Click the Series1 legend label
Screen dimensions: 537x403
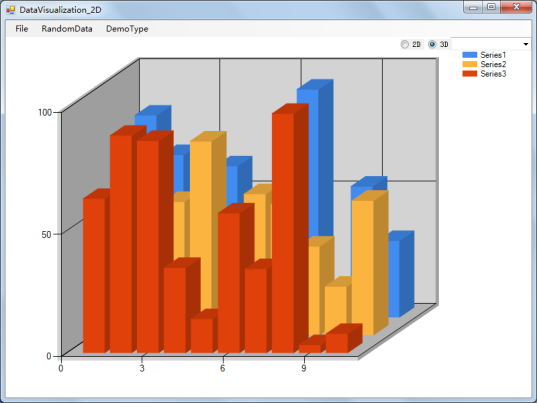pos(493,55)
